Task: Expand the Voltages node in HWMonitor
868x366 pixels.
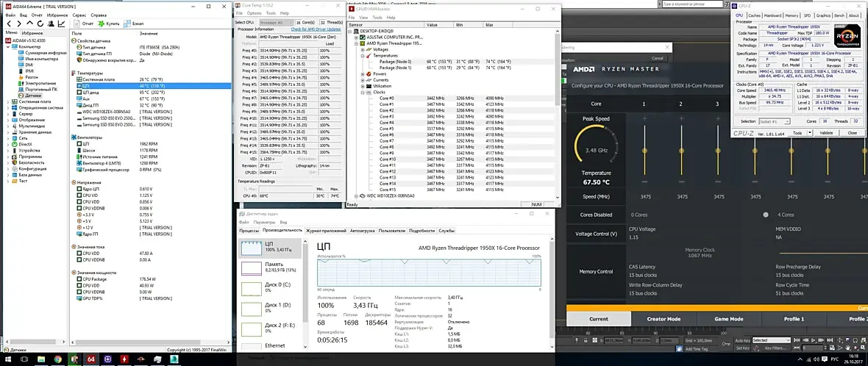Action: 363,49
